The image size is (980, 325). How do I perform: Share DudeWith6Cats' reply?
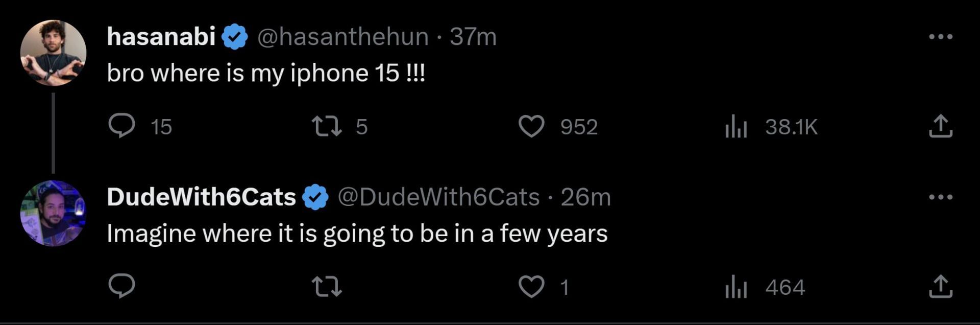[940, 287]
